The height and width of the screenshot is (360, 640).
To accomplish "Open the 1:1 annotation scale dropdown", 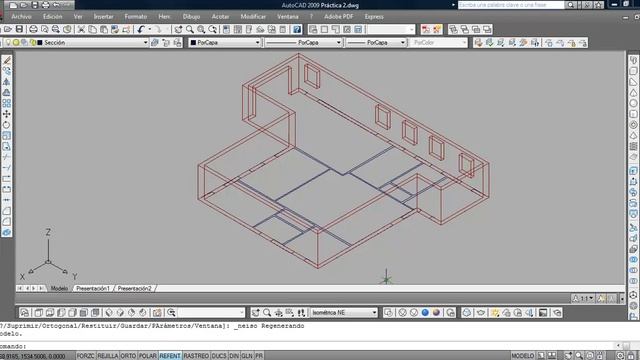I will 584,299.
